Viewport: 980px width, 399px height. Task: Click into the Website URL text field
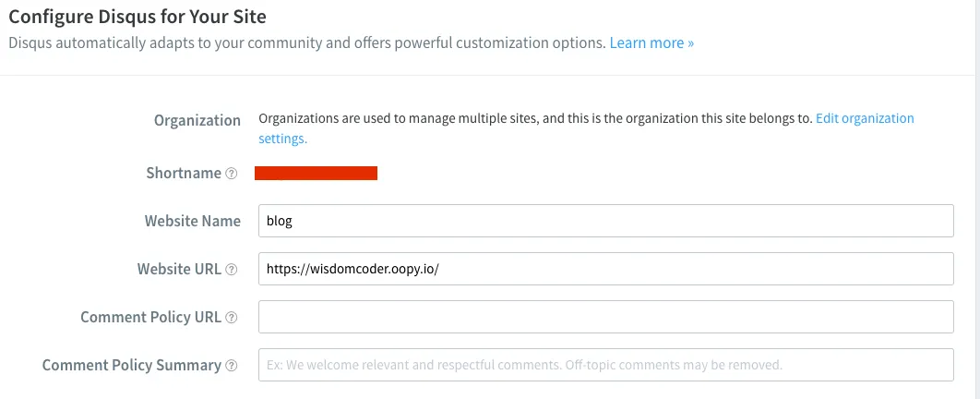click(605, 269)
